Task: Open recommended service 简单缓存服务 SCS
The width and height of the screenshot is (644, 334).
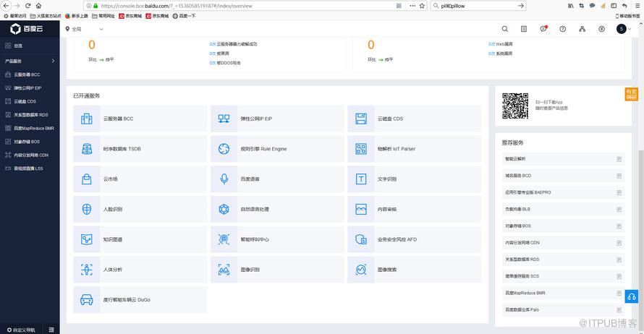Action: [x=563, y=276]
